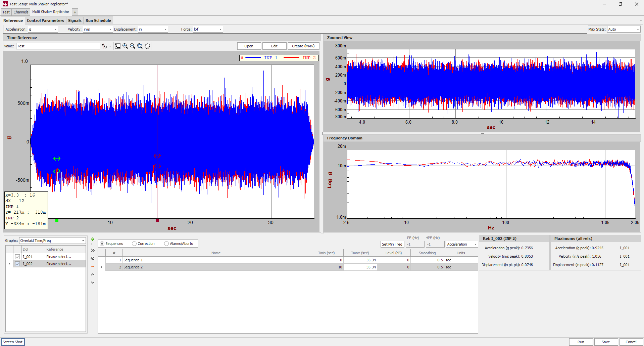Click the autoscale axes icon
The height and width of the screenshot is (346, 644).
click(117, 46)
